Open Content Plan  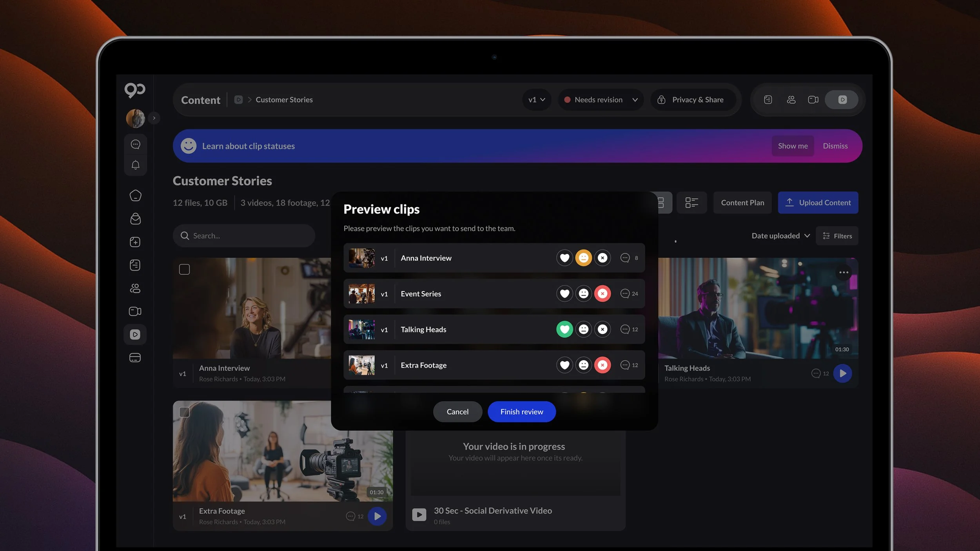(742, 203)
